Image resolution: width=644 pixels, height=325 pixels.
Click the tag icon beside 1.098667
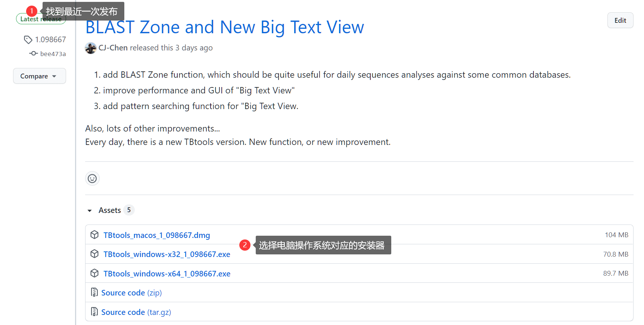28,40
